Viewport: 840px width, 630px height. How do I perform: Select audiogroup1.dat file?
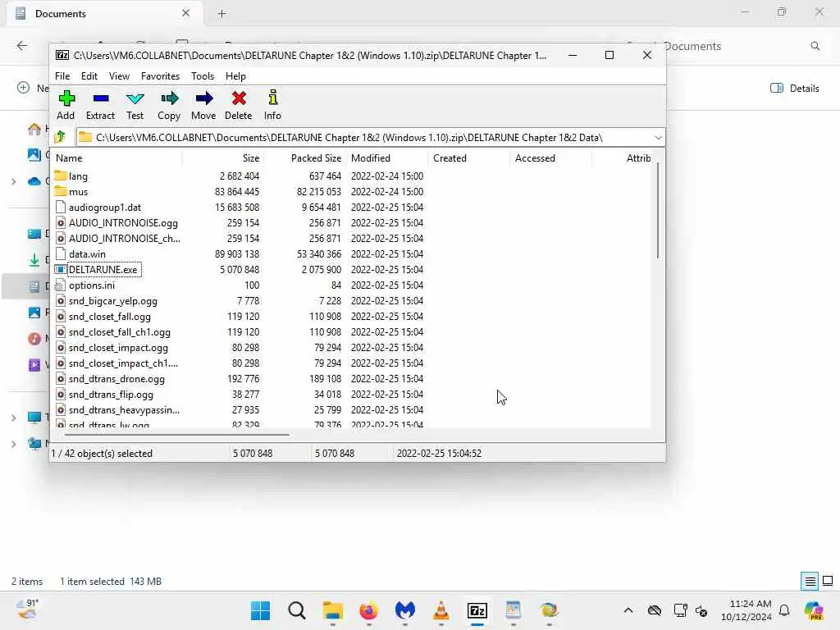point(105,208)
